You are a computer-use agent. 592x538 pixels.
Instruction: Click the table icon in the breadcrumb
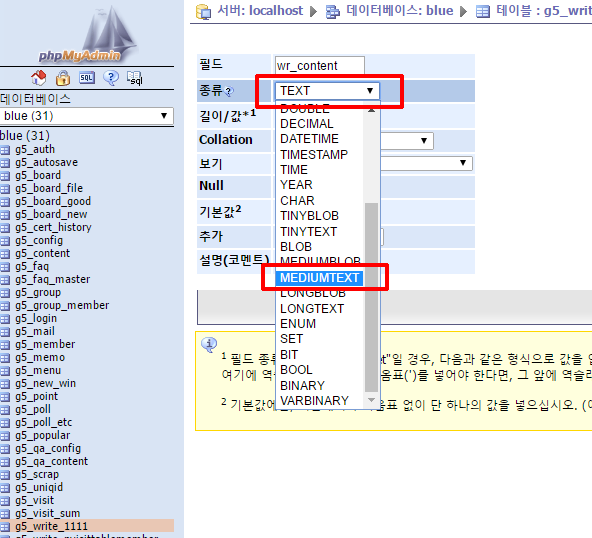(x=483, y=12)
